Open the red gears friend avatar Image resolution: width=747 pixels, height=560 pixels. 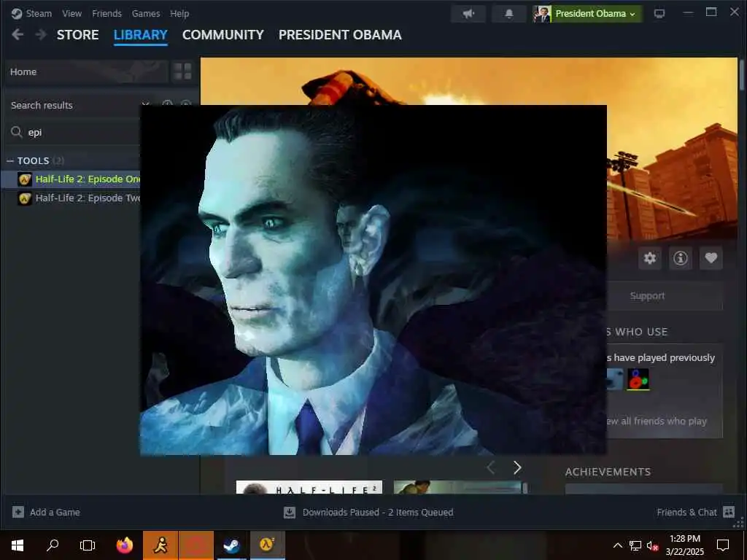click(638, 379)
